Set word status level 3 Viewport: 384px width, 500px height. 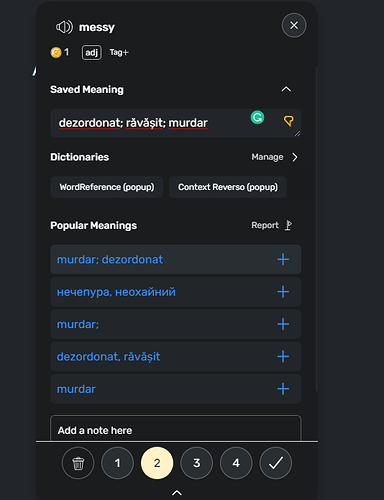coord(196,463)
